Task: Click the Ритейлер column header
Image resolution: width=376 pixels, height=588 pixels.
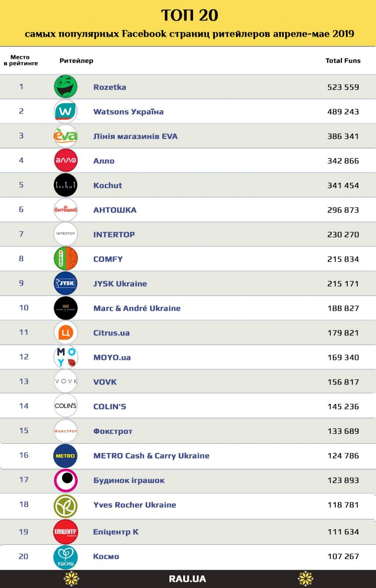Action: (x=76, y=61)
